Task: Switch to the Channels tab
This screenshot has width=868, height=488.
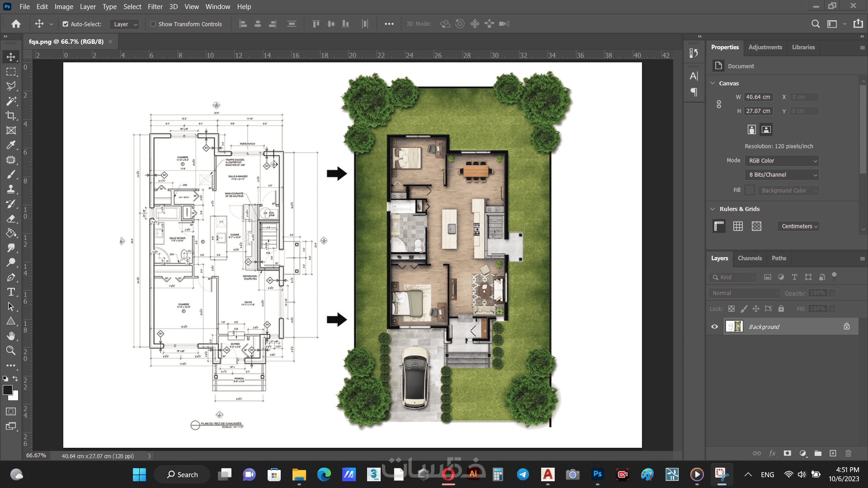Action: point(750,258)
